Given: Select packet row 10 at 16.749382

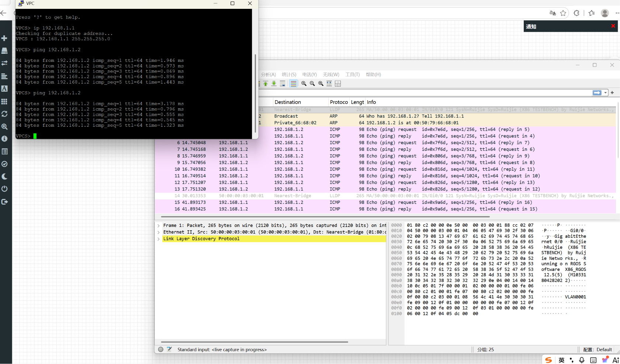Looking at the screenshot, I should point(385,169).
